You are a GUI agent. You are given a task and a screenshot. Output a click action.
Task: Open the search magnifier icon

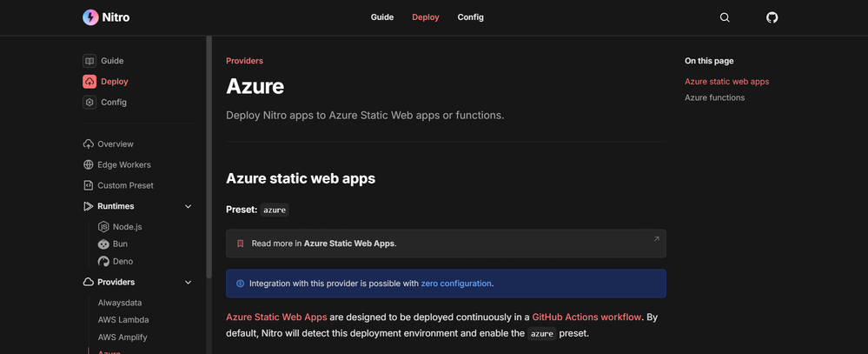point(725,17)
